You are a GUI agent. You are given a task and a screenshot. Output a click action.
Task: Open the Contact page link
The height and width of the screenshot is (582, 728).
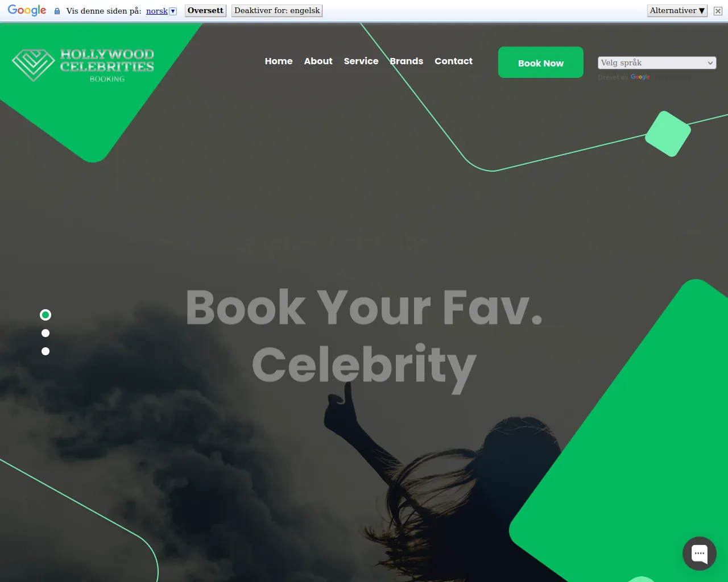point(453,61)
